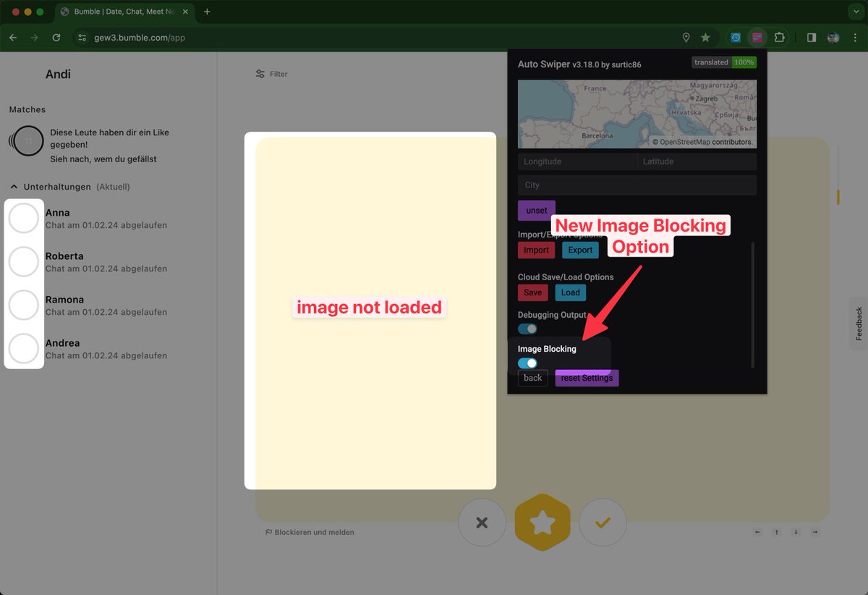Click the yellow SuperSwipe star hexagon

[x=542, y=523]
